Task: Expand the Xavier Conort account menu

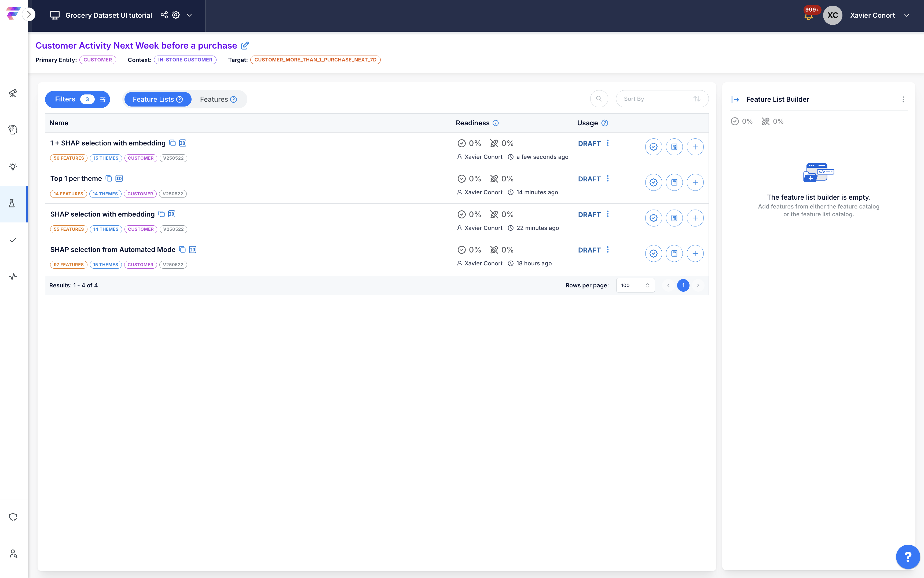Action: point(906,15)
